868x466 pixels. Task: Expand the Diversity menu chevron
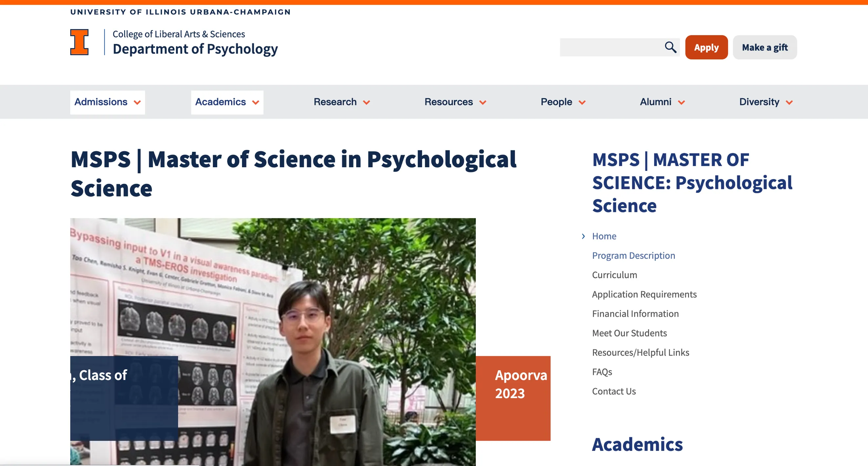tap(789, 102)
